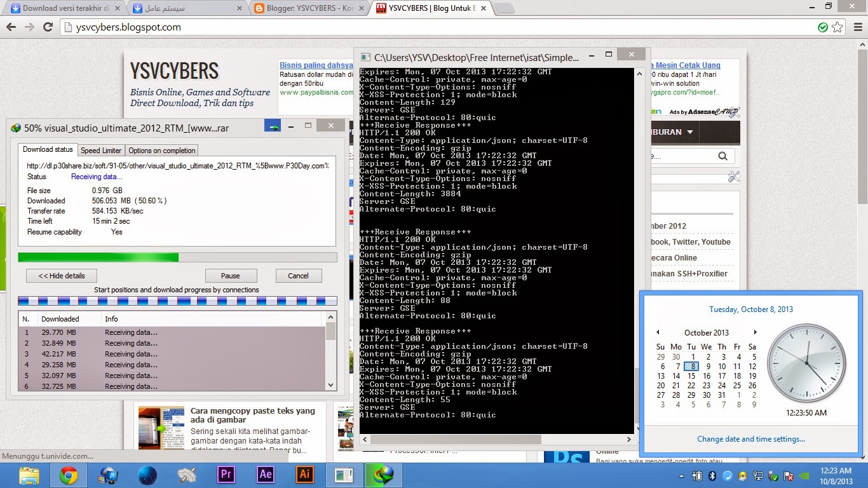Click October 2013 month header
Viewport: 868px width, 488px height.
point(706,332)
